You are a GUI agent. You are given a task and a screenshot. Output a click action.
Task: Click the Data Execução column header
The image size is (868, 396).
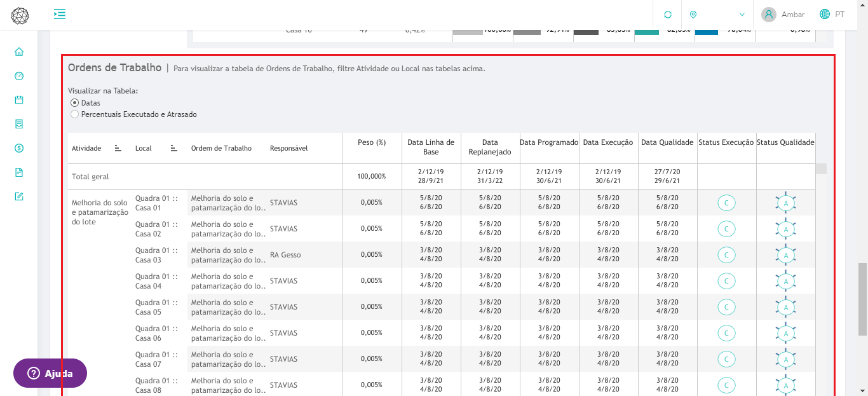point(608,142)
